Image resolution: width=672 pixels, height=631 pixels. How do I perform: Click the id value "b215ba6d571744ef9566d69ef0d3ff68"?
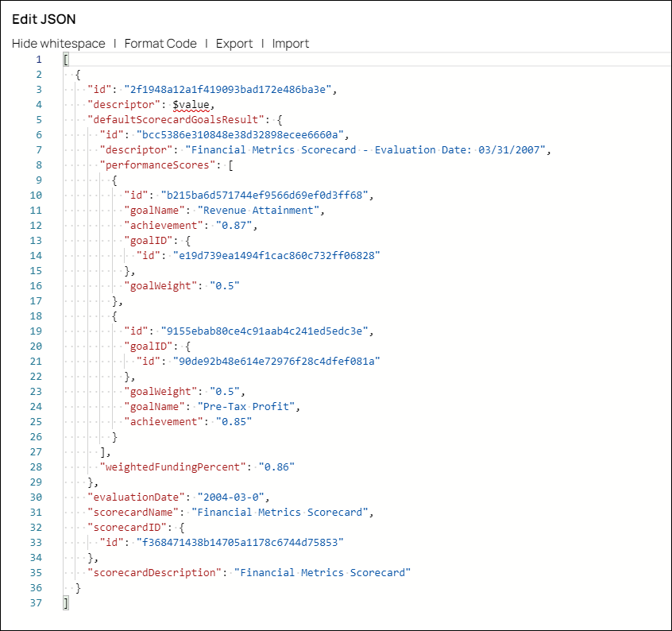click(265, 195)
